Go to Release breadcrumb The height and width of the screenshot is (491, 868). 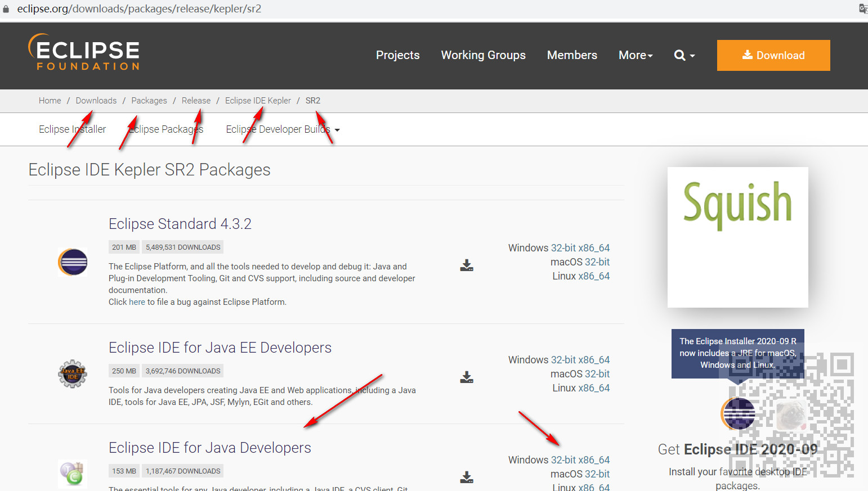[x=196, y=101]
